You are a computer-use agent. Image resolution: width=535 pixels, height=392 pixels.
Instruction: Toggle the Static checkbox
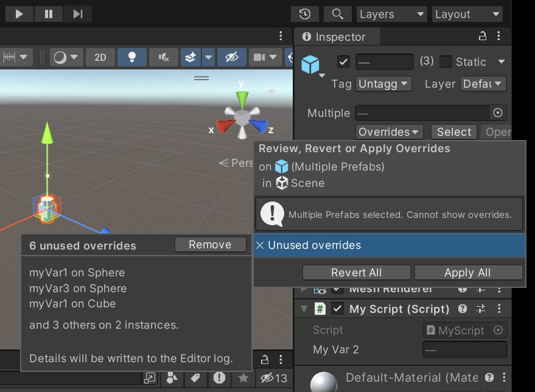pos(446,61)
